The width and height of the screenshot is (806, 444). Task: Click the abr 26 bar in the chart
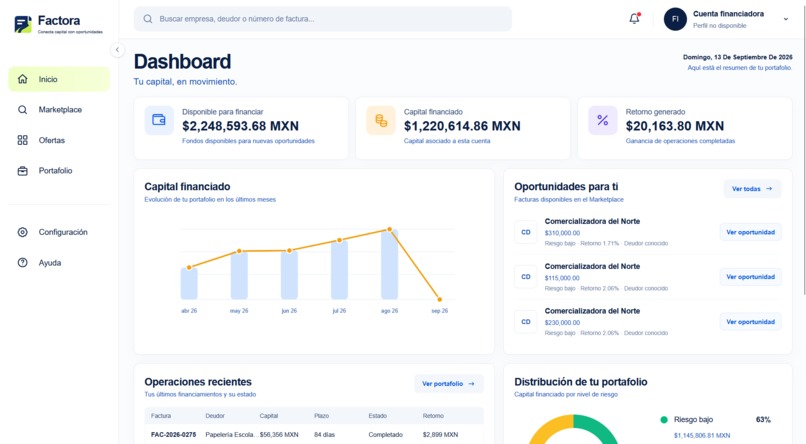click(189, 283)
